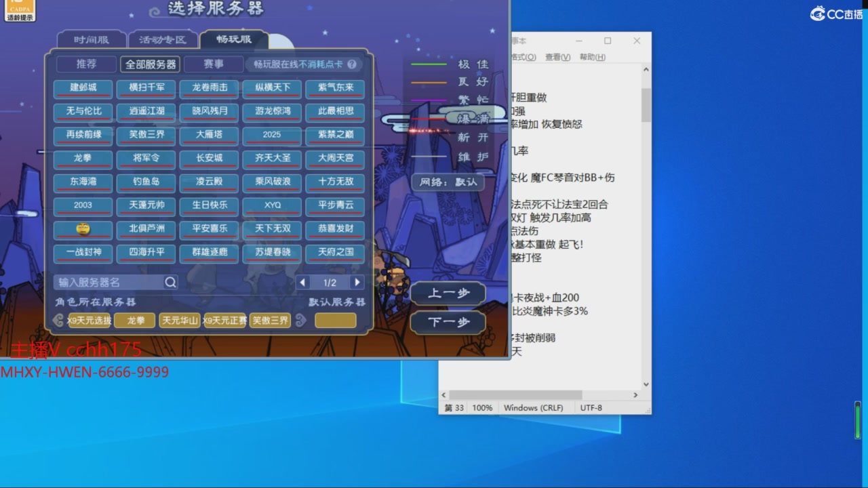The height and width of the screenshot is (488, 868).
Task: Click left scroll arrow of character servers
Action: [58, 320]
